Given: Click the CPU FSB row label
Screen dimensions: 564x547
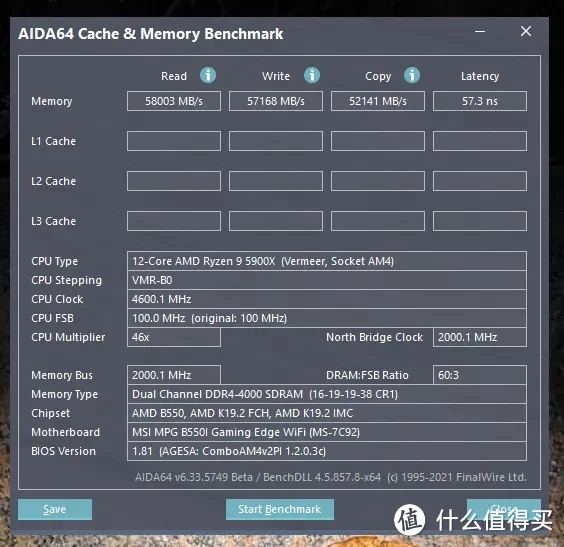Looking at the screenshot, I should pyautogui.click(x=53, y=318).
